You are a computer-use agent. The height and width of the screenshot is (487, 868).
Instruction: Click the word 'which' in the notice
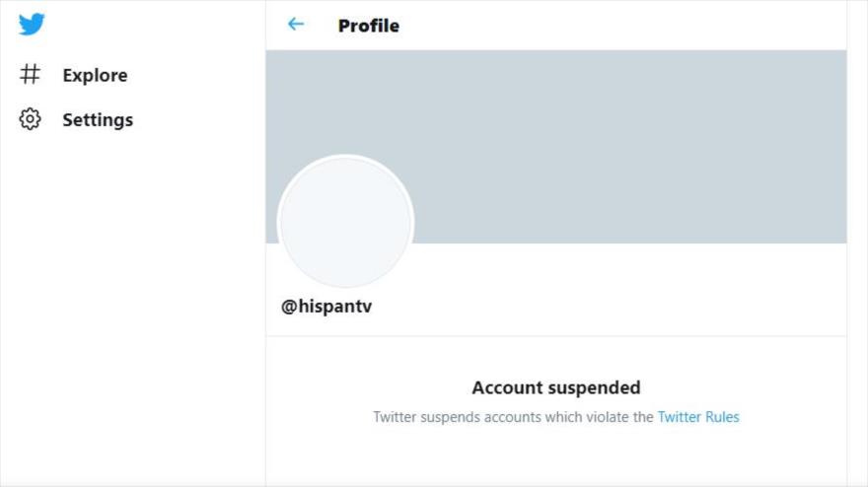click(x=561, y=417)
